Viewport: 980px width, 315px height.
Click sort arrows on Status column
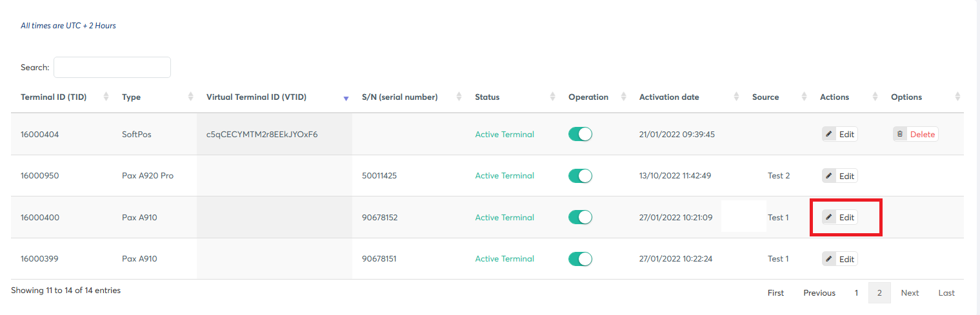pyautogui.click(x=553, y=97)
